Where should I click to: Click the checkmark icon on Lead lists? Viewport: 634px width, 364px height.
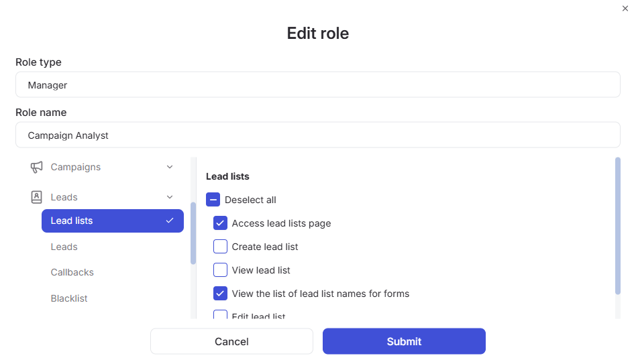click(170, 221)
